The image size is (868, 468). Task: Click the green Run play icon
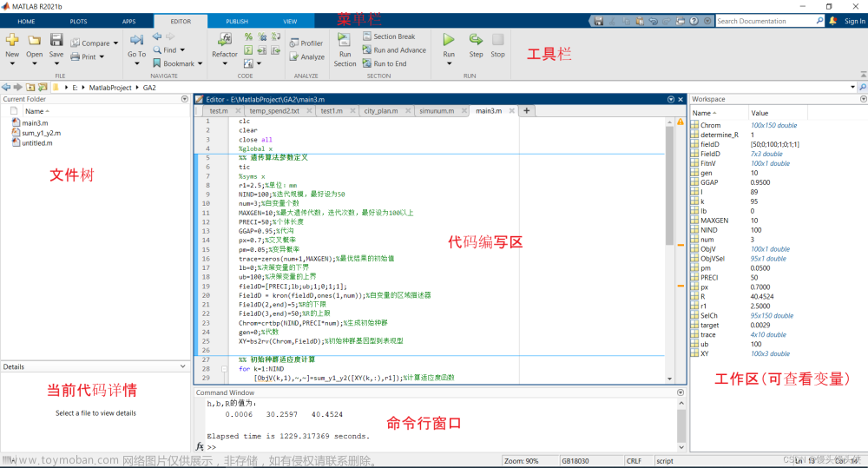coord(449,39)
